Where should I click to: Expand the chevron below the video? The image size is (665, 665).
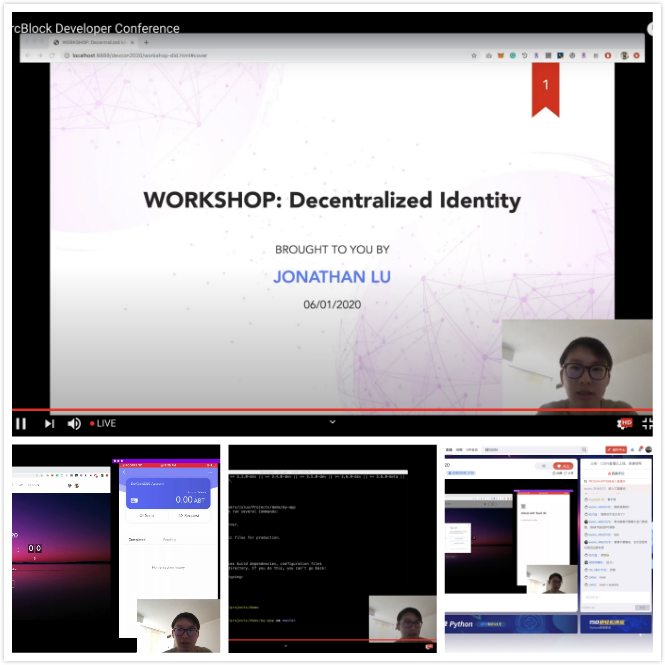click(333, 423)
